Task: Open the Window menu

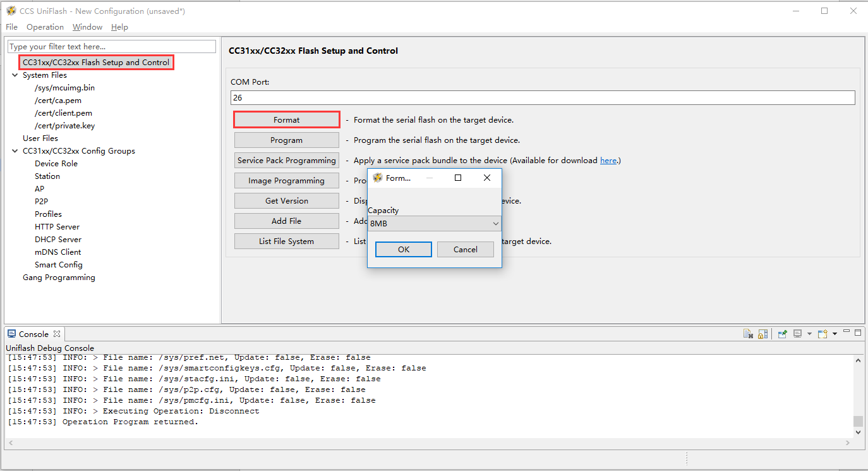Action: tap(87, 27)
